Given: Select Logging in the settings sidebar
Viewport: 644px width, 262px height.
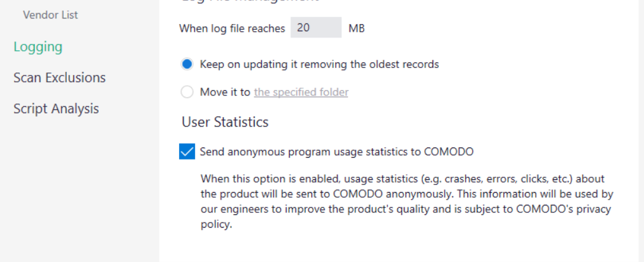Looking at the screenshot, I should pyautogui.click(x=38, y=46).
